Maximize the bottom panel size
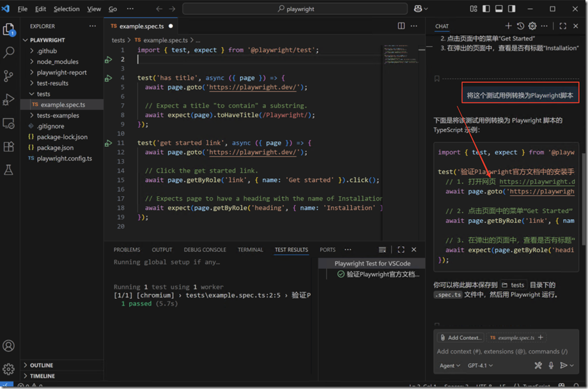Screen dimensions: 588x389 pyautogui.click(x=401, y=250)
